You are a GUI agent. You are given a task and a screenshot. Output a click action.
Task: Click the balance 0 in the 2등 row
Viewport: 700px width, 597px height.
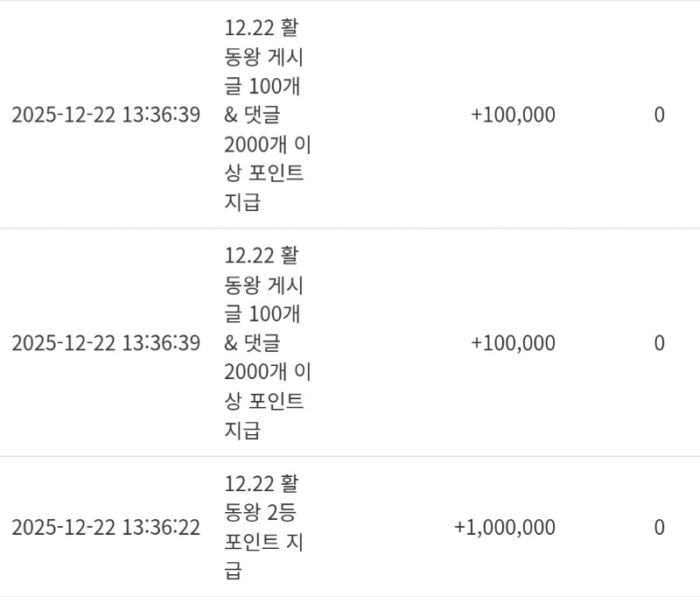point(659,528)
